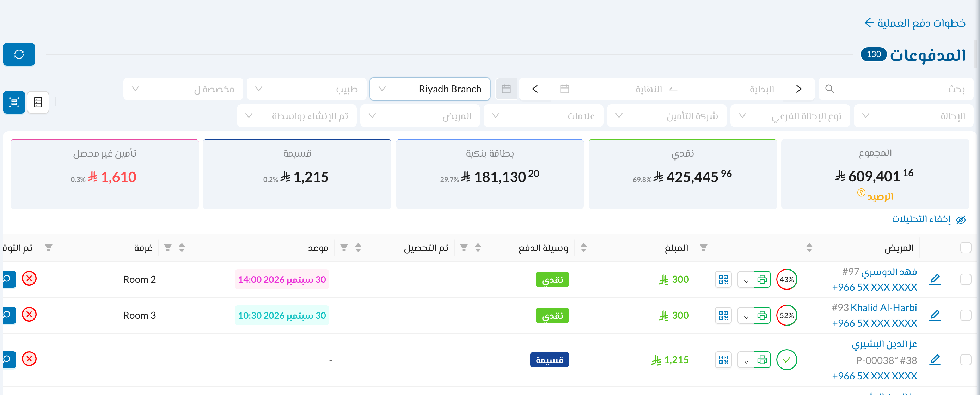Check the عز الدين البشيري row checkbox
Screen dimensions: 980x395
966,360
